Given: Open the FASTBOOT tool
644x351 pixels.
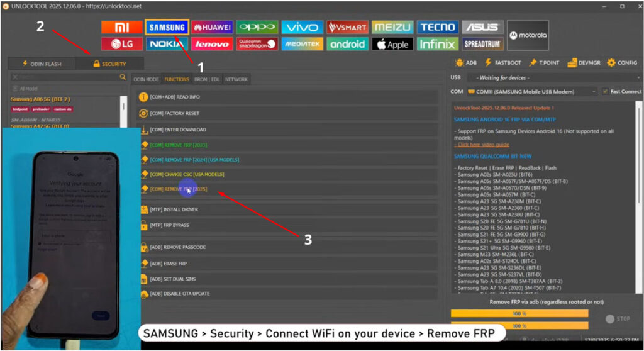Looking at the screenshot, I should [502, 63].
